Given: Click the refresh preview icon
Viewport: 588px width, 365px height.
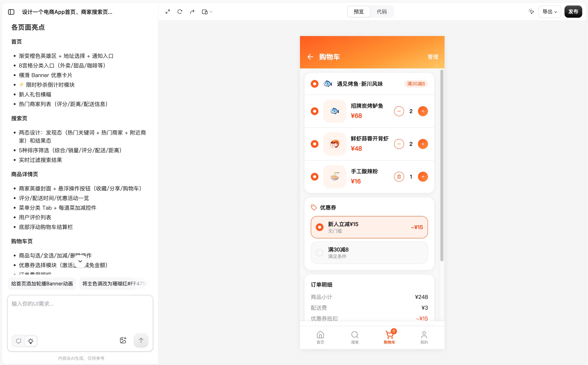Looking at the screenshot, I should click(180, 12).
